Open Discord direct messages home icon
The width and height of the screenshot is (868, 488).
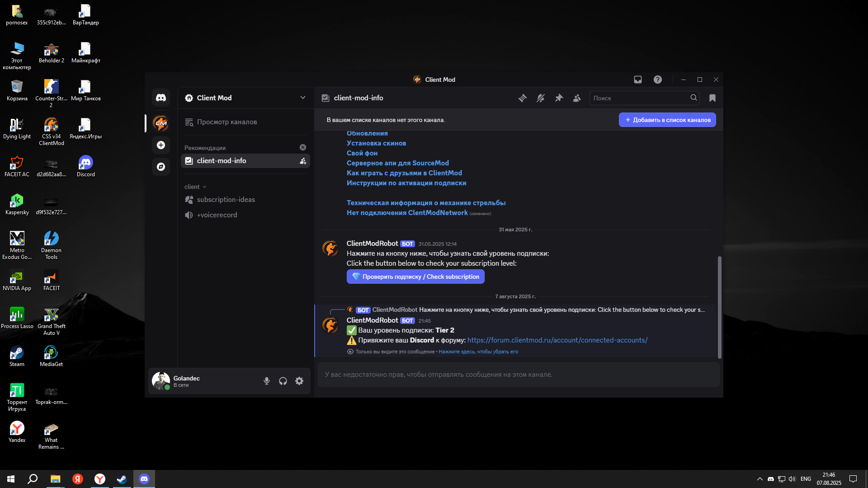[161, 98]
